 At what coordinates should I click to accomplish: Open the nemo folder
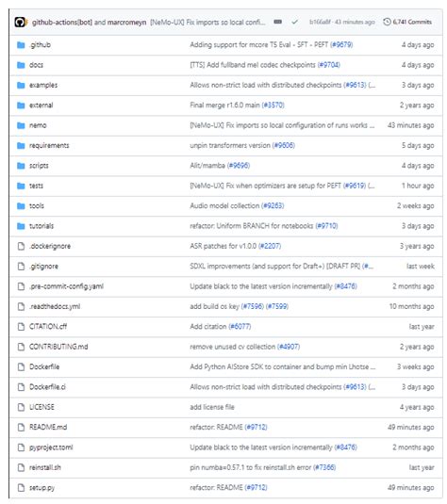pyautogui.click(x=38, y=125)
